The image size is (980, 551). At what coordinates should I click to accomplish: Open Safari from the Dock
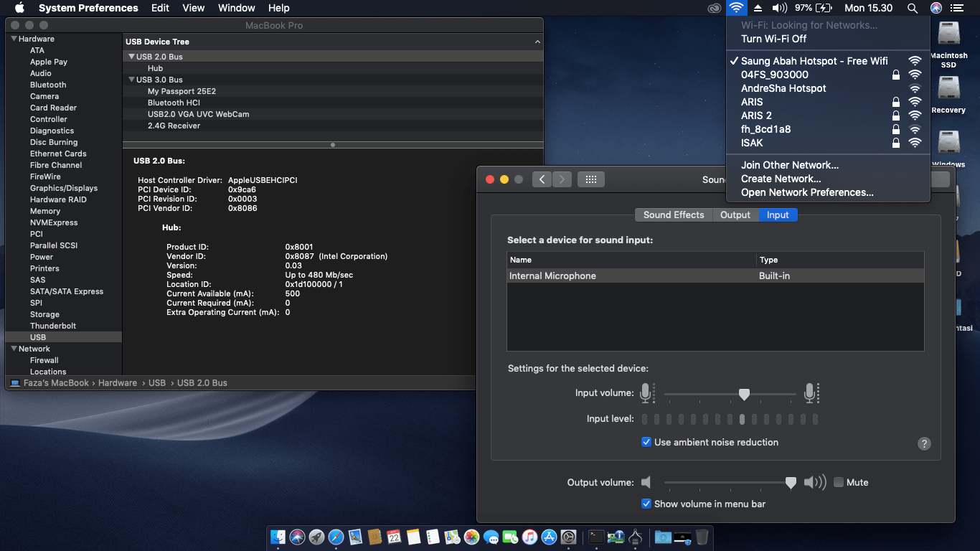(x=336, y=537)
